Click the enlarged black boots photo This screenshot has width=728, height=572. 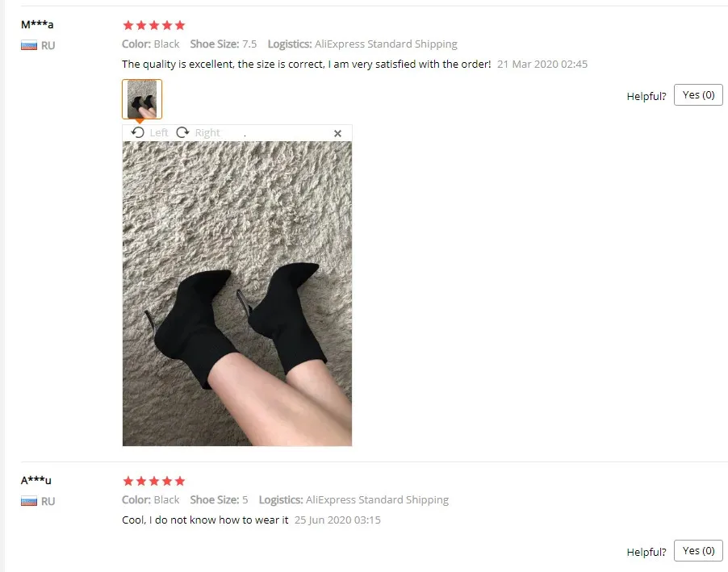pos(237,294)
